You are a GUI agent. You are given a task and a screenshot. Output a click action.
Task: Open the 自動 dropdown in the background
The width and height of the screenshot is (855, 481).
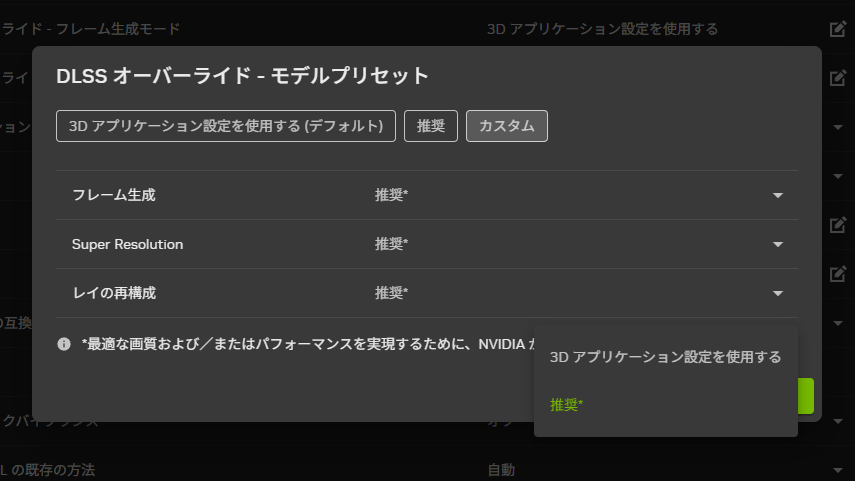(838, 470)
